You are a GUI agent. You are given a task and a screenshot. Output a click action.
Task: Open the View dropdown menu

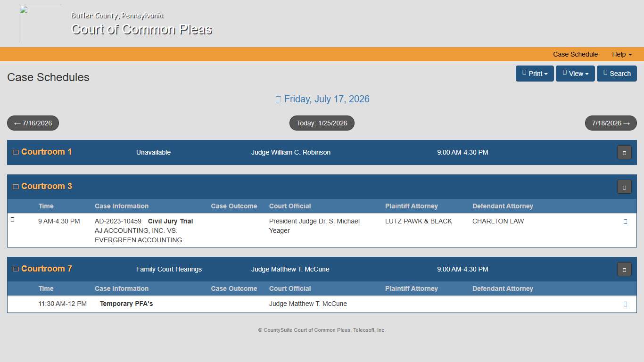575,74
